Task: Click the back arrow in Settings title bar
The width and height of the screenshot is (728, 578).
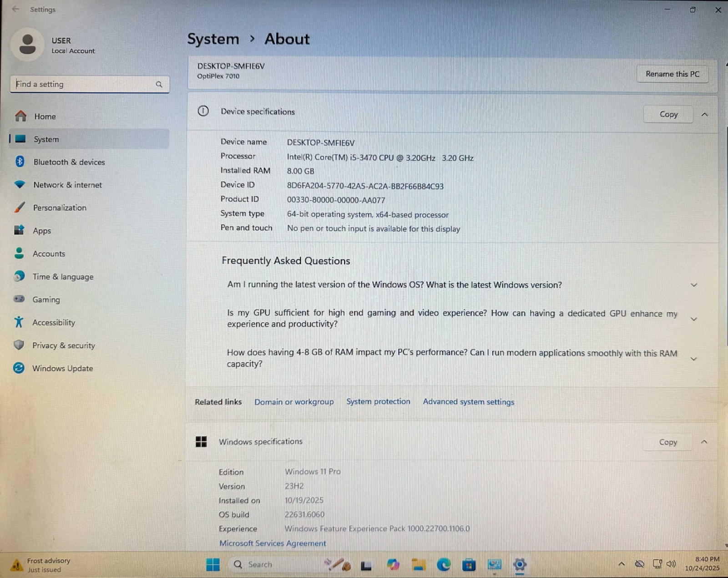Action: [x=15, y=9]
